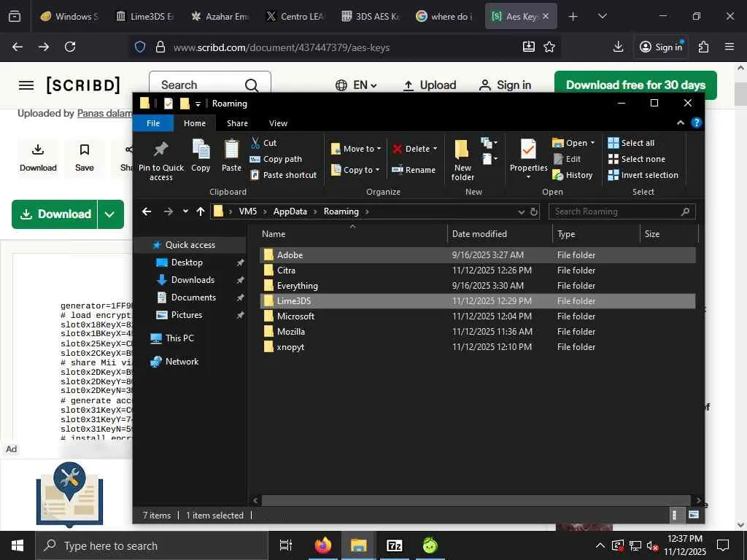
Task: Switch to the View ribbon tab
Action: coord(278,123)
